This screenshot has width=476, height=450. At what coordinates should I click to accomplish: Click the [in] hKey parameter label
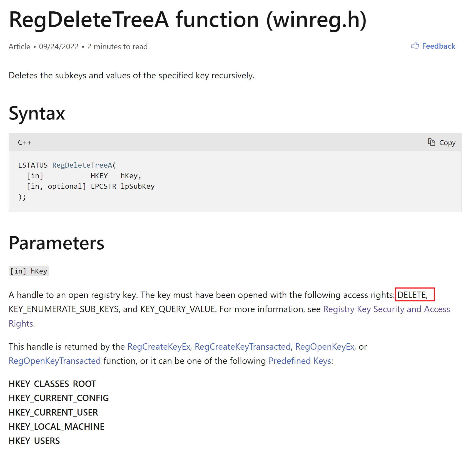pyautogui.click(x=29, y=271)
